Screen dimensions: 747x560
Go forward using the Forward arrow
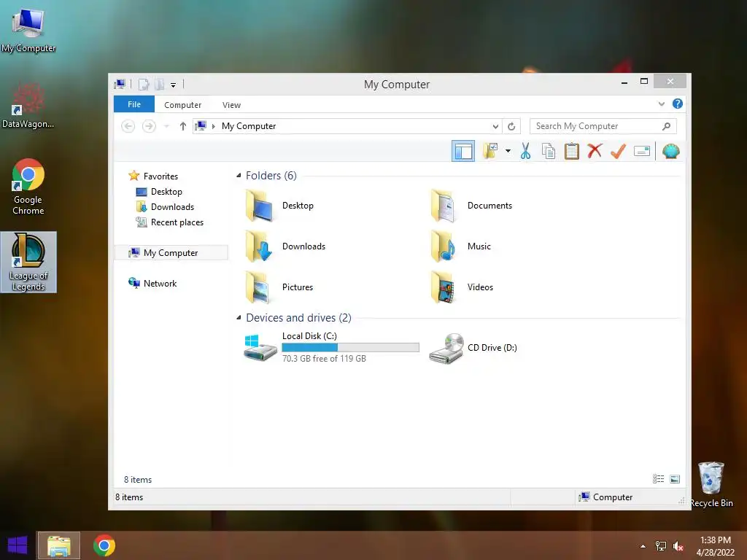pos(149,126)
